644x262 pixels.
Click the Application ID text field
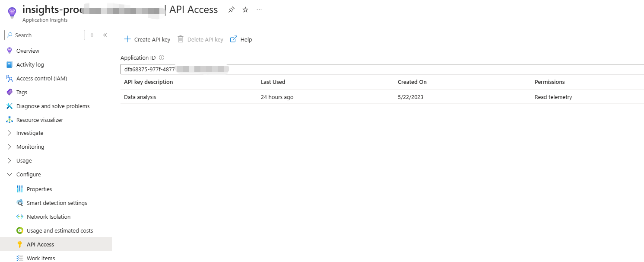point(382,69)
